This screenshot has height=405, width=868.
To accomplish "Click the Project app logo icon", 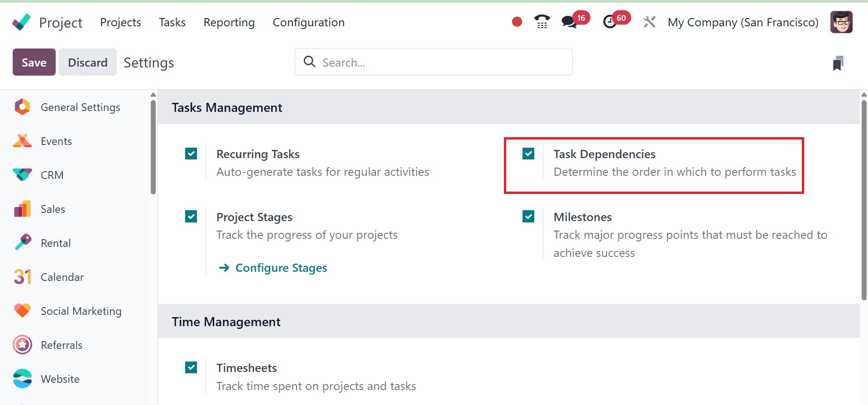I will point(21,22).
